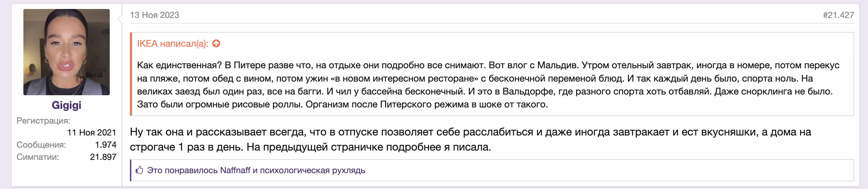The width and height of the screenshot is (868, 189).
Task: Open Naffnaff's profile from the likes
Action: click(x=235, y=170)
